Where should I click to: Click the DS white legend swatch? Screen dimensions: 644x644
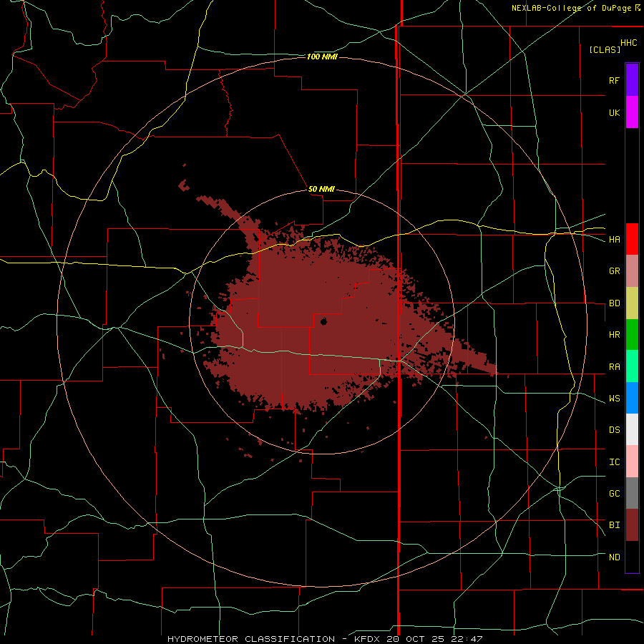(x=632, y=429)
